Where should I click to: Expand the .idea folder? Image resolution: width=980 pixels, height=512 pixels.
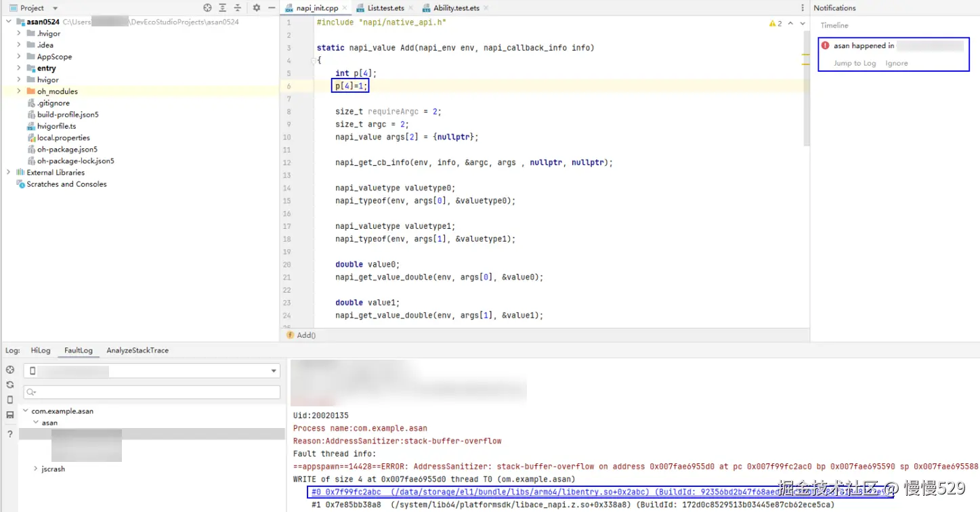point(18,45)
